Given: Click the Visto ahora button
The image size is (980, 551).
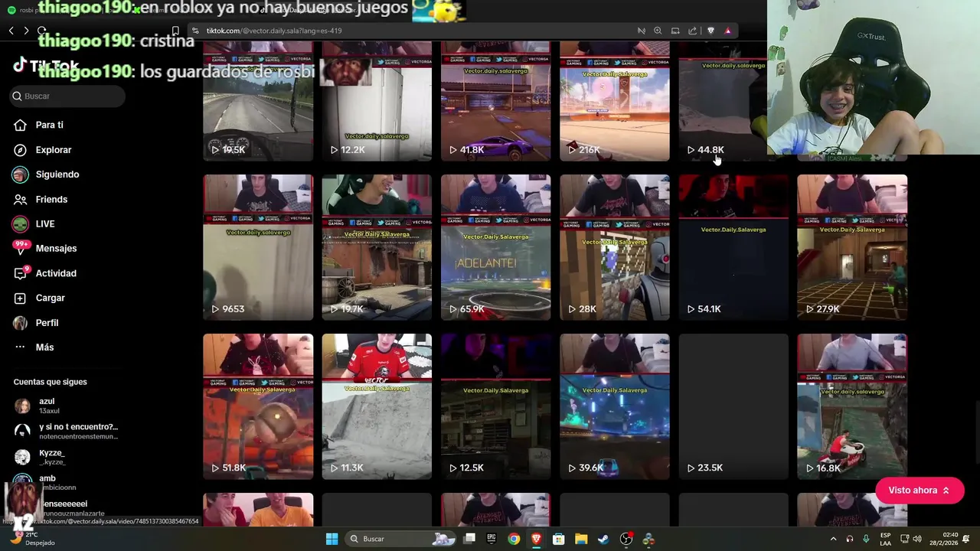Looking at the screenshot, I should (x=919, y=491).
